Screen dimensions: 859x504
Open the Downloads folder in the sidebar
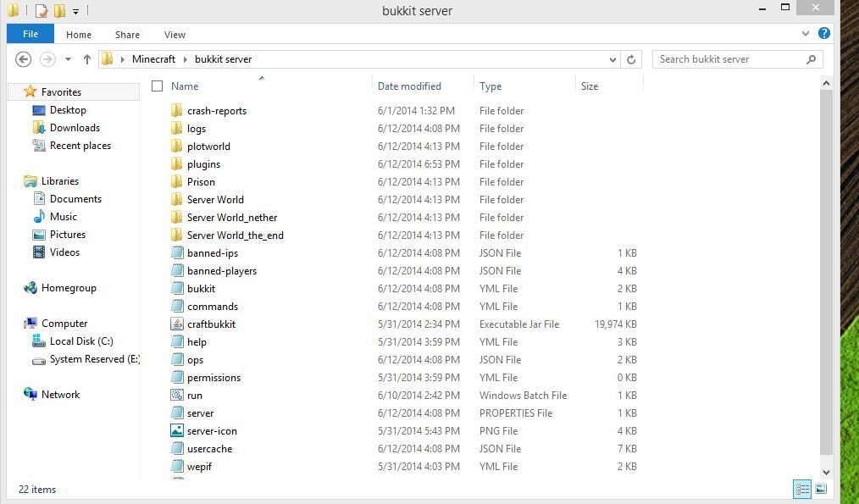point(75,127)
